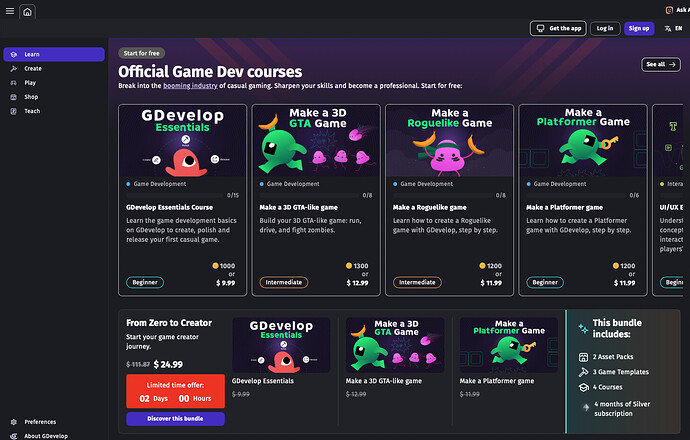
Task: Click the Make a Roguelike game title
Action: tap(429, 207)
